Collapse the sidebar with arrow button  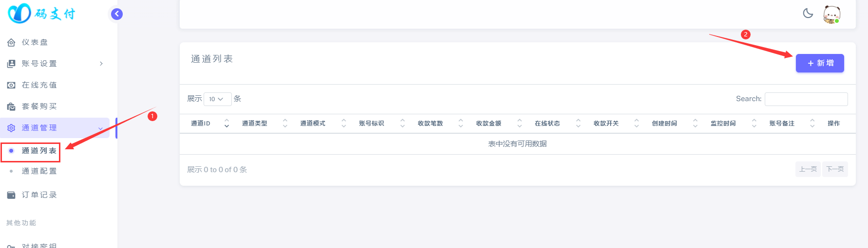(117, 14)
